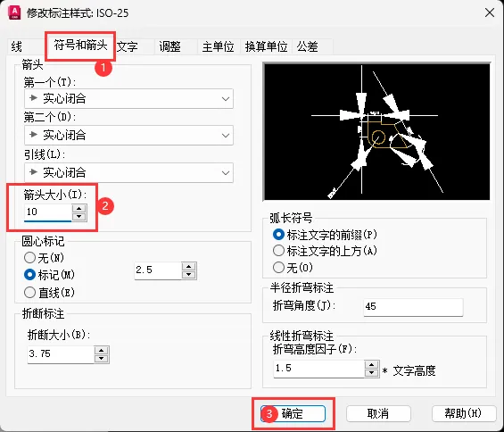Confirm with the 确定 button

point(293,413)
